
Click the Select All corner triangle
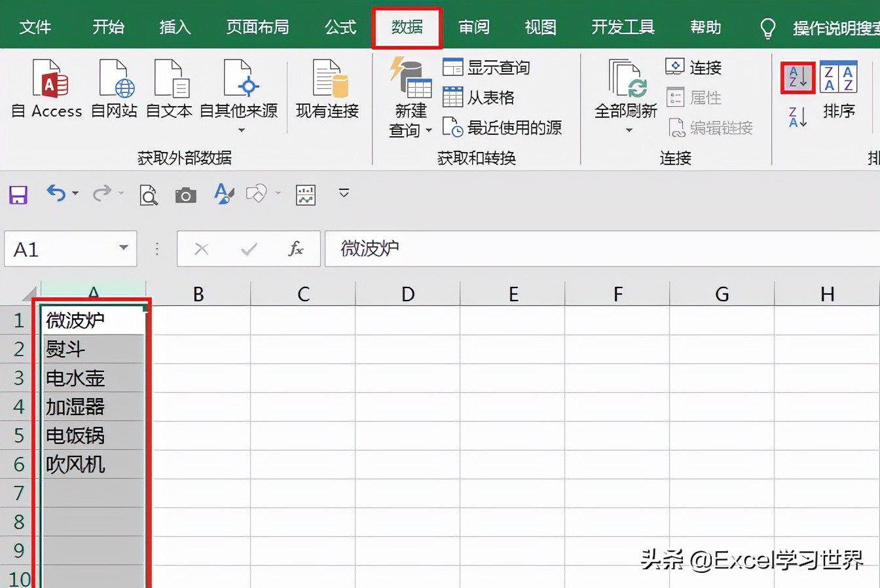[29, 293]
